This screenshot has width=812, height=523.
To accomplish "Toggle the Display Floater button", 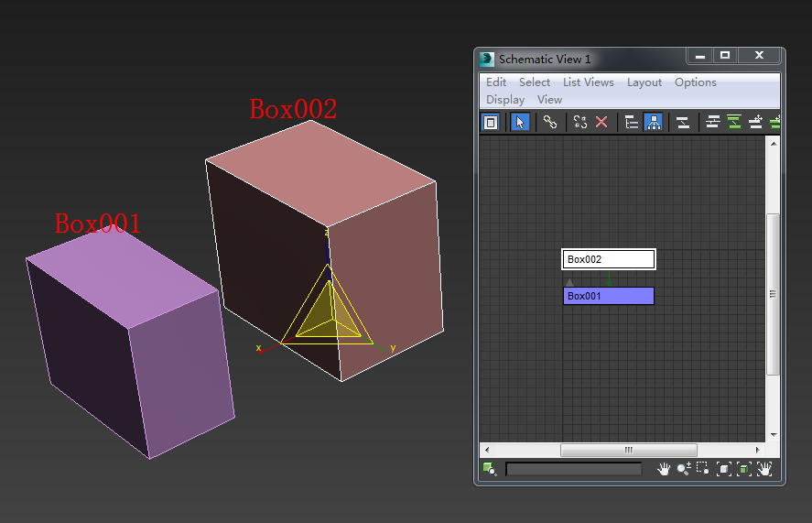I will tap(491, 123).
